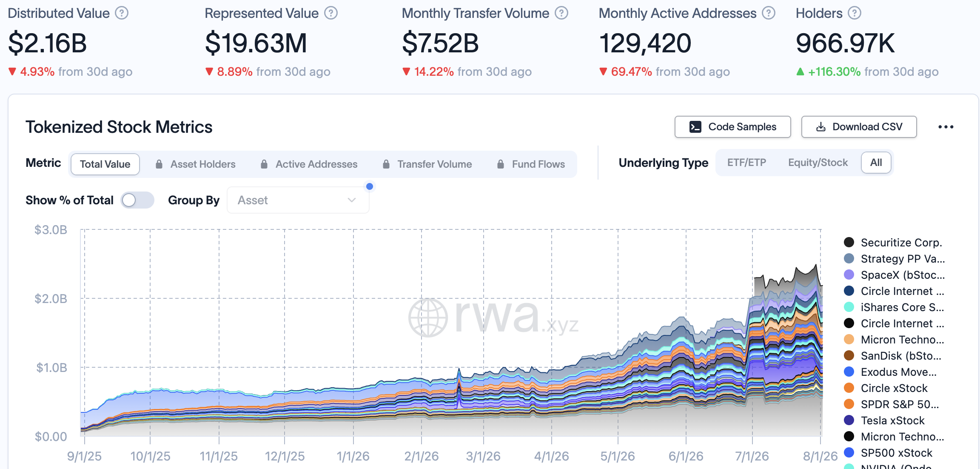The image size is (980, 469).
Task: Click the blue notification dot near Group By
Action: [x=370, y=186]
